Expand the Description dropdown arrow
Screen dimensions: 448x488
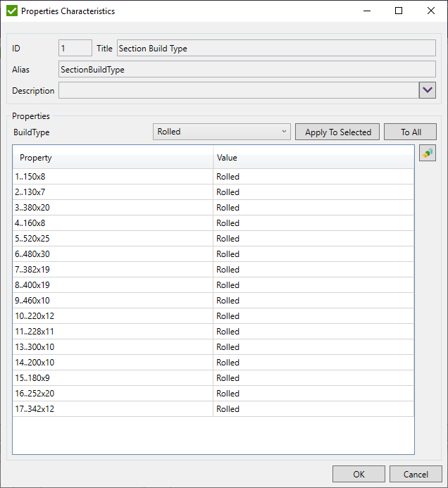pyautogui.click(x=428, y=90)
